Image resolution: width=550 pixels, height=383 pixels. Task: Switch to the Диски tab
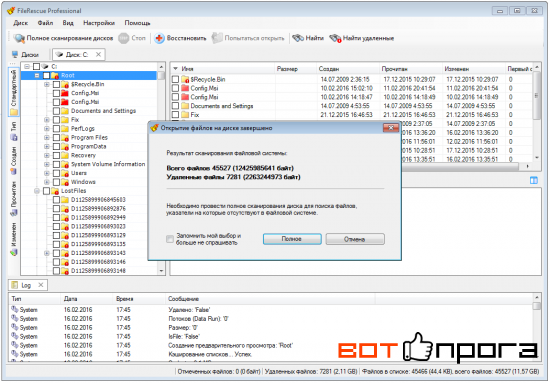coord(25,55)
